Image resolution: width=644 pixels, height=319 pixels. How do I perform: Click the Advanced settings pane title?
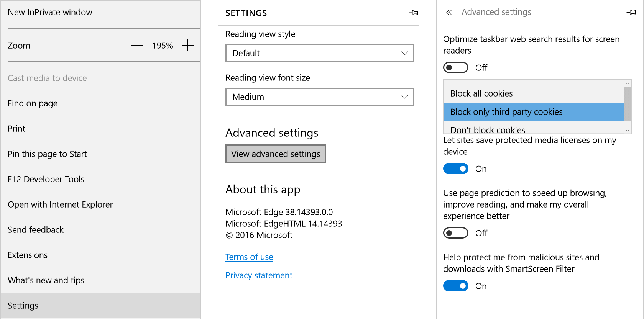click(x=496, y=12)
